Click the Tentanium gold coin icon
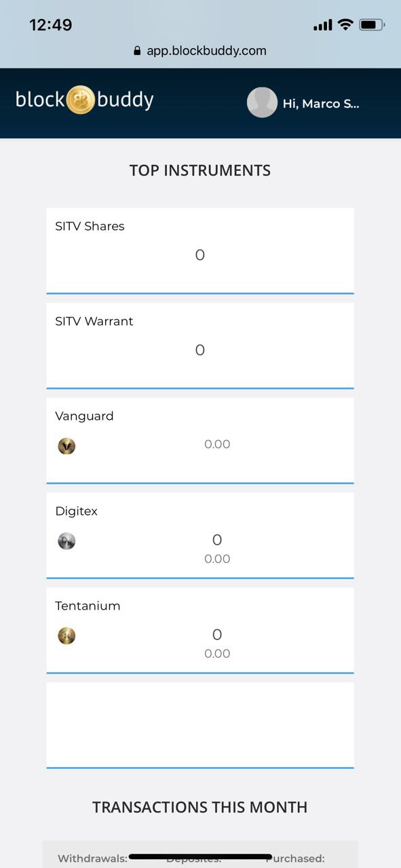401x868 pixels. [66, 635]
